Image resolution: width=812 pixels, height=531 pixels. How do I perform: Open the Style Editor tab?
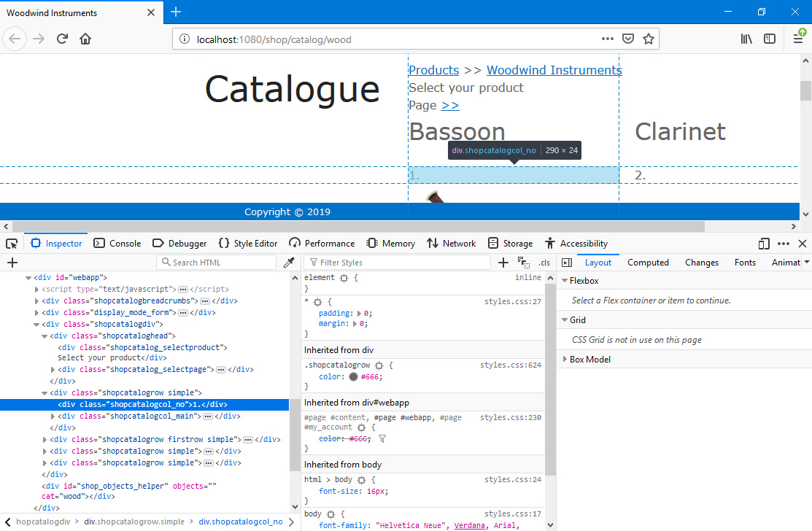[248, 244]
